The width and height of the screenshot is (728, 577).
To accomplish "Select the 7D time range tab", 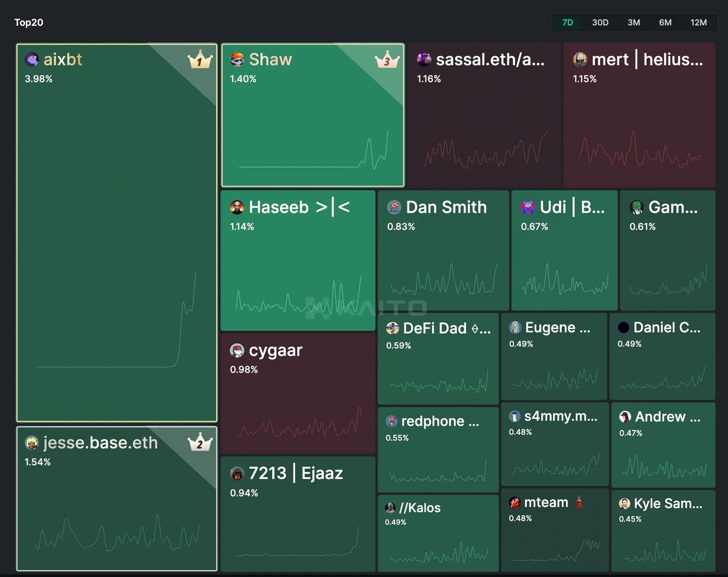I will tap(567, 23).
